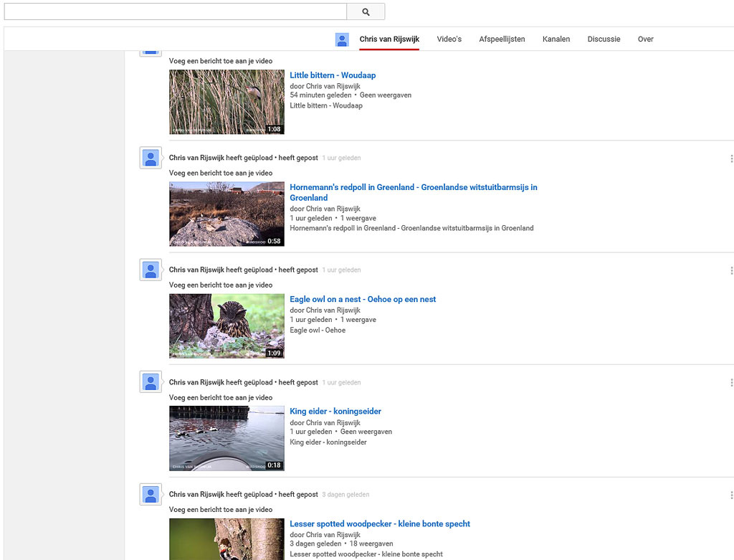Viewport: 734px width, 560px height.
Task: Click 'door Chris van Rijswijk' under King eider
Action: tap(325, 422)
